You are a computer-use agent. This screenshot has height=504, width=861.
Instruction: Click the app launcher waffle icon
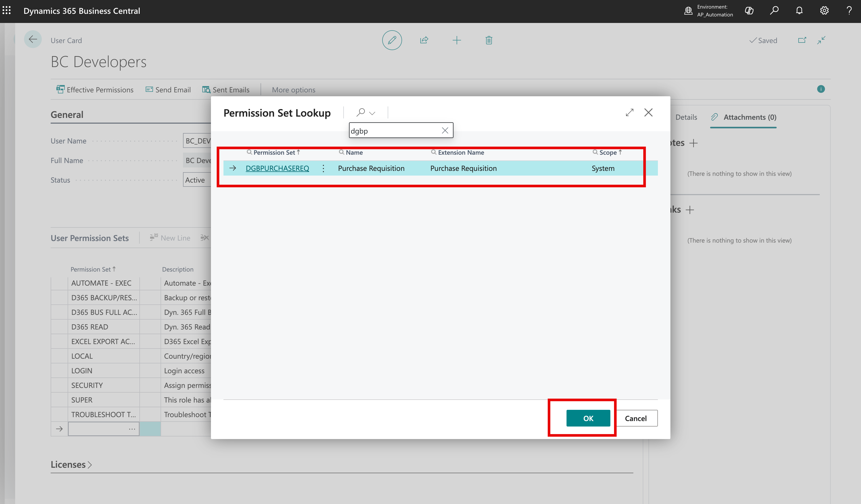7,10
